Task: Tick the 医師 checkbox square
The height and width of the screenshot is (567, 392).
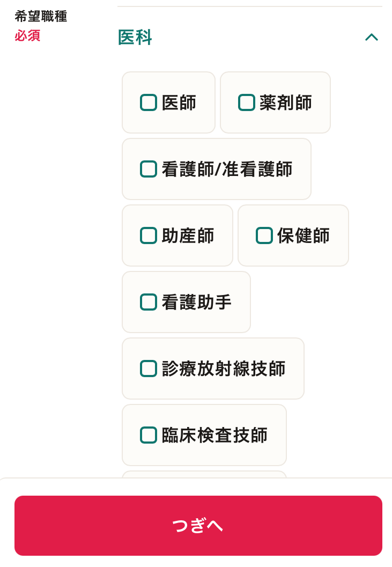Action: (x=148, y=102)
